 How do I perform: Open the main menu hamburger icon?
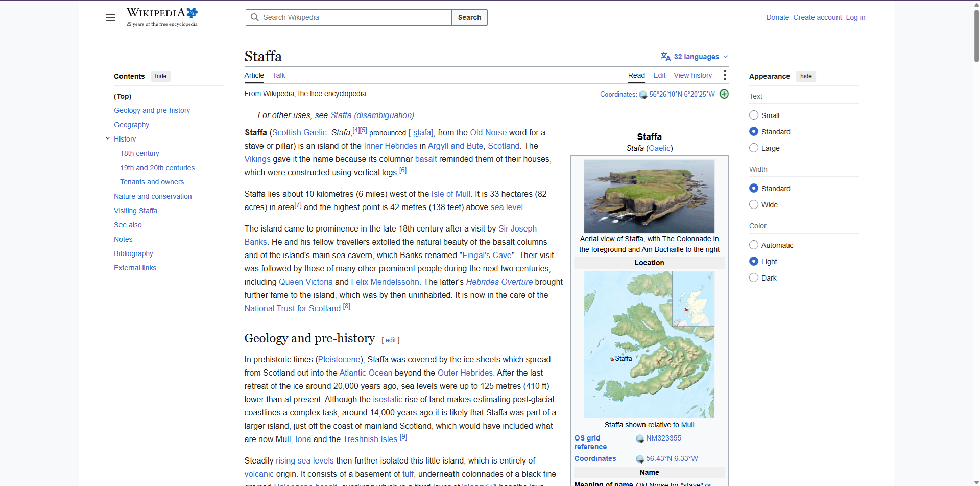click(111, 17)
